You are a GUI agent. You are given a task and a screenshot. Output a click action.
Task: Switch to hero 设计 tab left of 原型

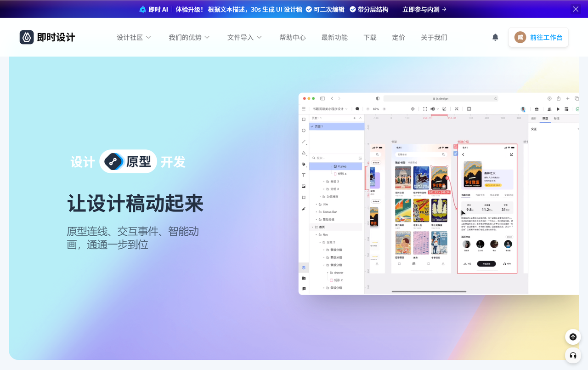tap(83, 162)
